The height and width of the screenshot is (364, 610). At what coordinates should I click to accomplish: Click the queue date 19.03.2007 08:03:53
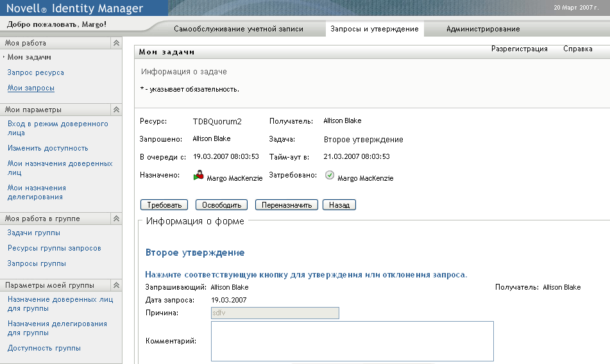[x=226, y=156]
